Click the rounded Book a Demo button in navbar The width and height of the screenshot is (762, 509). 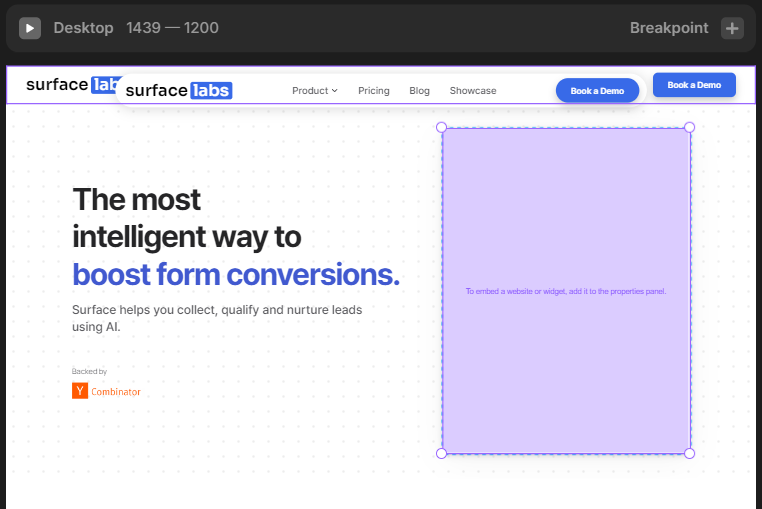click(x=597, y=90)
